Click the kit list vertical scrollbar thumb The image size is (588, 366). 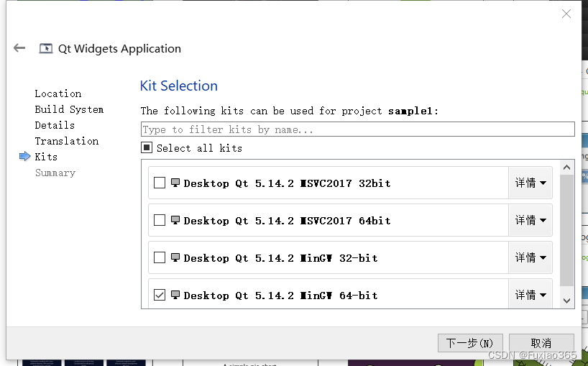566,230
